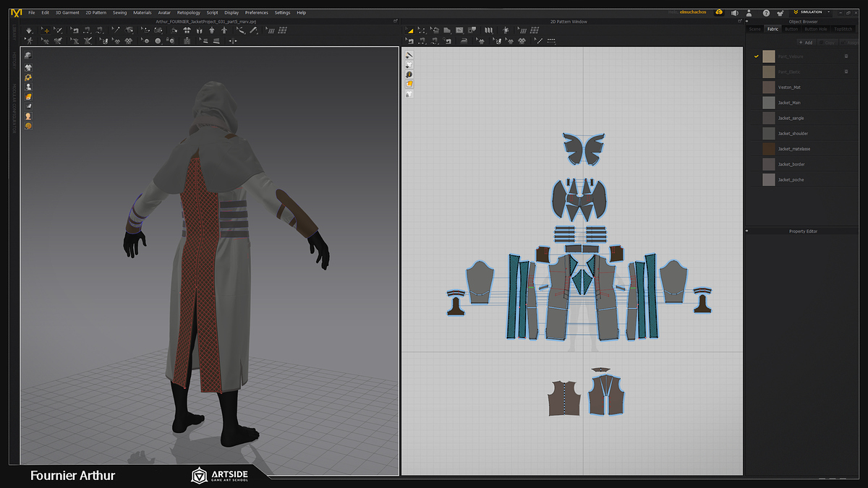The width and height of the screenshot is (868, 488).
Task: Select the yellow-cross Select/Move tool
Action: [x=45, y=30]
